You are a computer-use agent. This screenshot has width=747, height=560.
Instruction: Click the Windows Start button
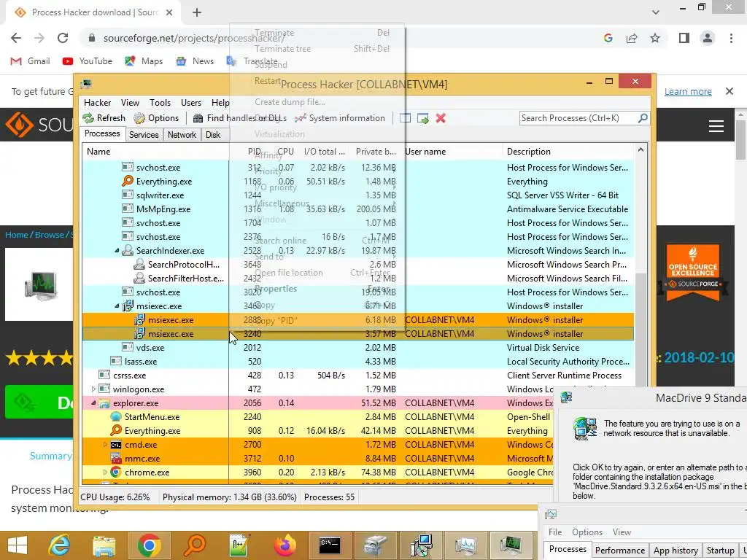(18, 545)
